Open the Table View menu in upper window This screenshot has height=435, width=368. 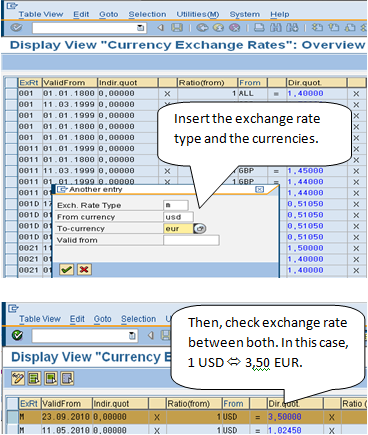(41, 14)
